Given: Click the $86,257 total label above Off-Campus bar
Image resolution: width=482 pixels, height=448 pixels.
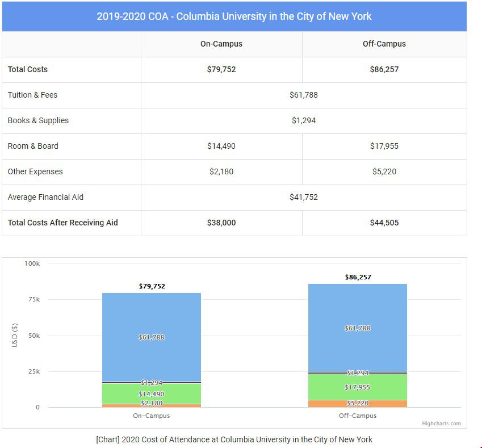Looking at the screenshot, I should pos(358,277).
